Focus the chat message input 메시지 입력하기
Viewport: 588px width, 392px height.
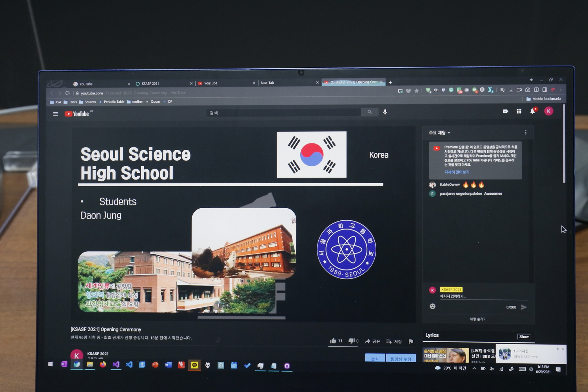point(483,296)
